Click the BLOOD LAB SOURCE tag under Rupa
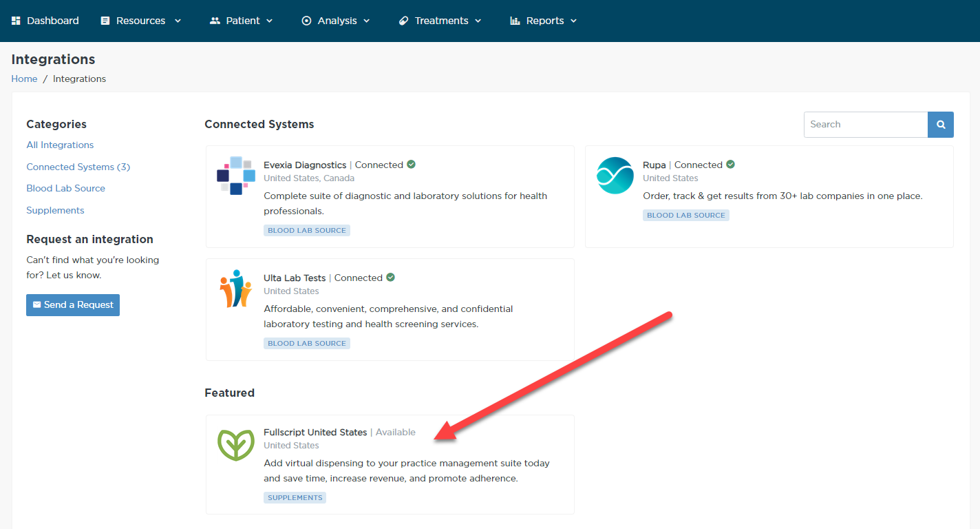Screen dimensions: 980x529 tap(685, 214)
